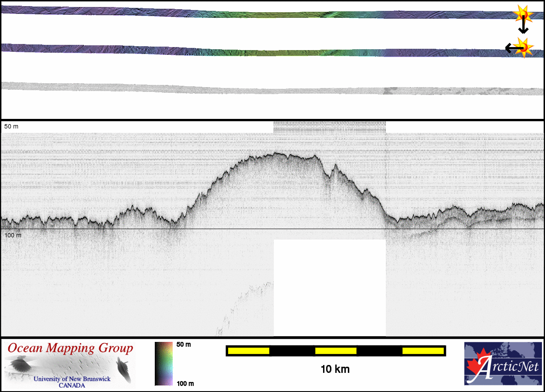The height and width of the screenshot is (392, 545).
Task: Click the lower starburst marker icon
Action: point(523,47)
